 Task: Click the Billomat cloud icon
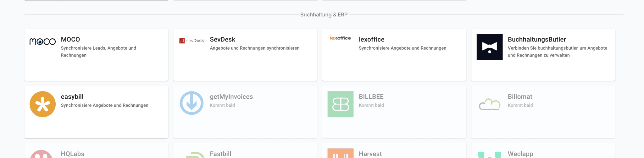click(489, 104)
